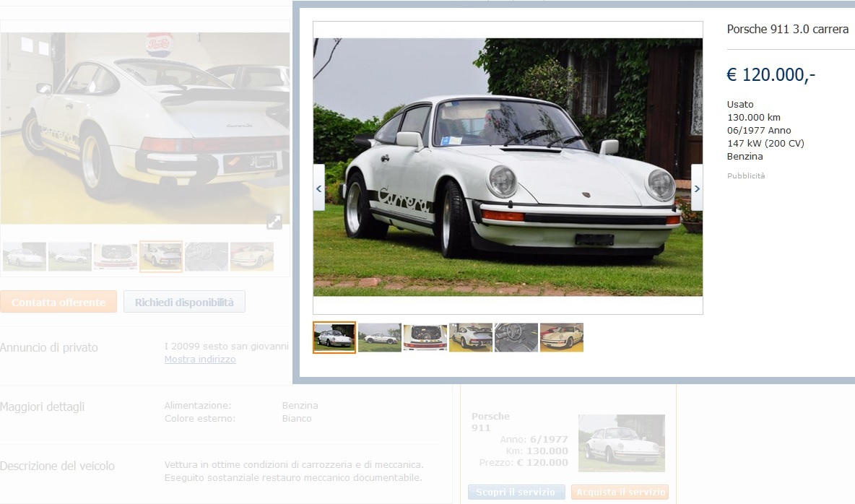Select the Colore esterno: label
Image resolution: width=855 pixels, height=504 pixels.
(x=199, y=418)
